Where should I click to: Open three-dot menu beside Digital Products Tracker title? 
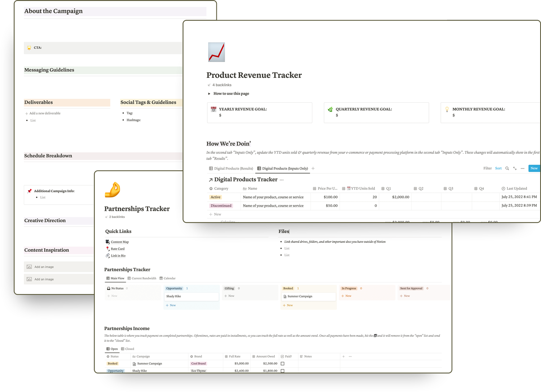282,180
